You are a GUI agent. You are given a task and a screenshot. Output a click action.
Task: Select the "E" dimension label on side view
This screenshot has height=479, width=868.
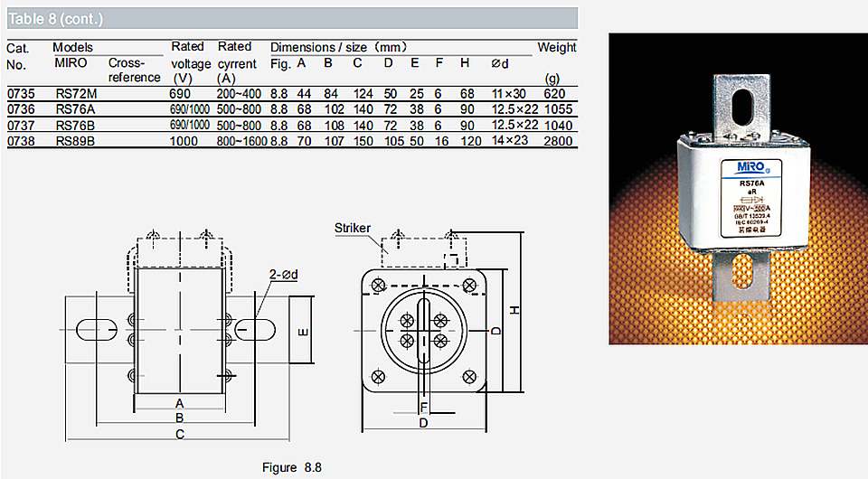pyautogui.click(x=303, y=333)
